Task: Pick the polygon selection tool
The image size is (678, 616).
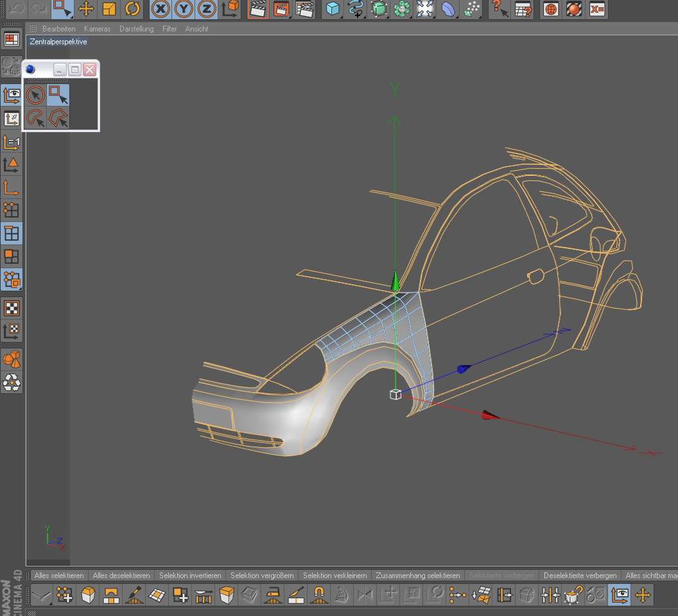Action: pyautogui.click(x=58, y=118)
